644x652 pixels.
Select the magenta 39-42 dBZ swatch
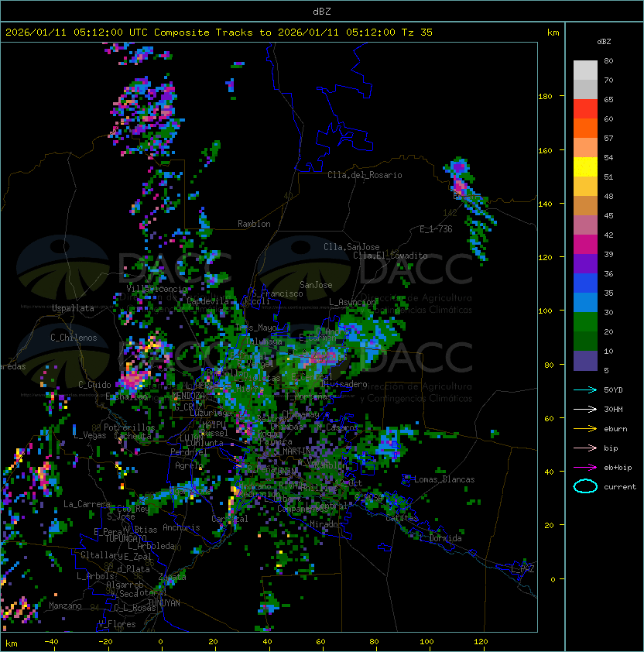tap(585, 245)
